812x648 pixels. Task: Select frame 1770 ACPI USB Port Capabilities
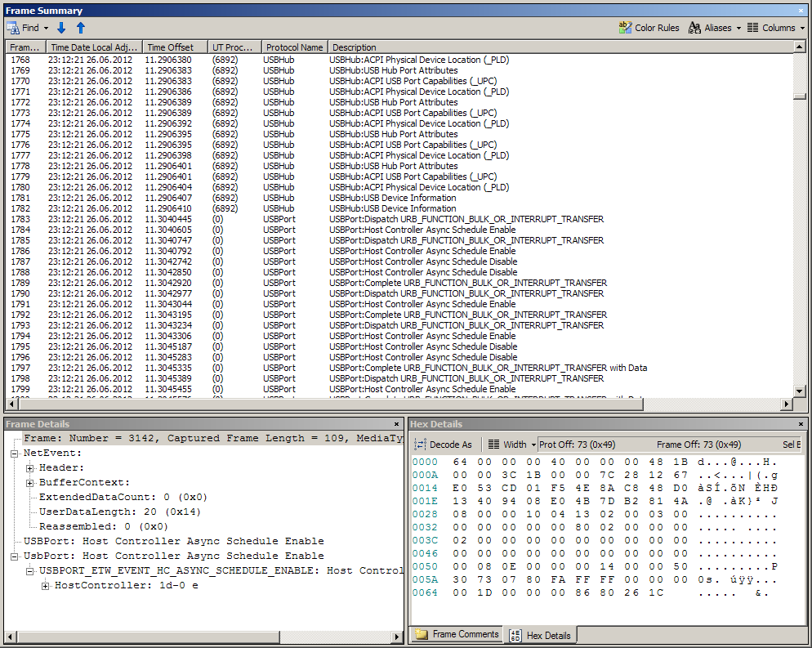[x=399, y=81]
